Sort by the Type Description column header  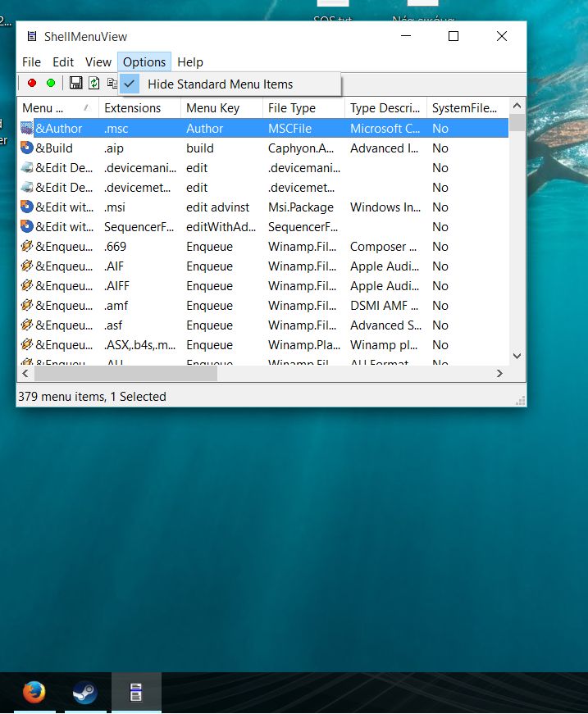[385, 108]
